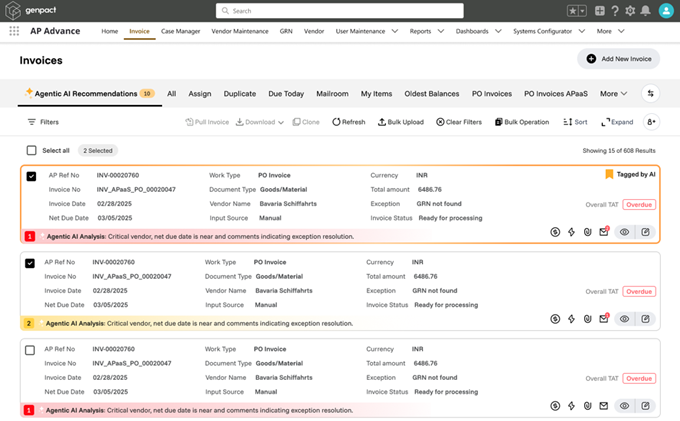Edit the rank 2 invoice card
Image resolution: width=680 pixels, height=421 pixels.
click(x=645, y=319)
